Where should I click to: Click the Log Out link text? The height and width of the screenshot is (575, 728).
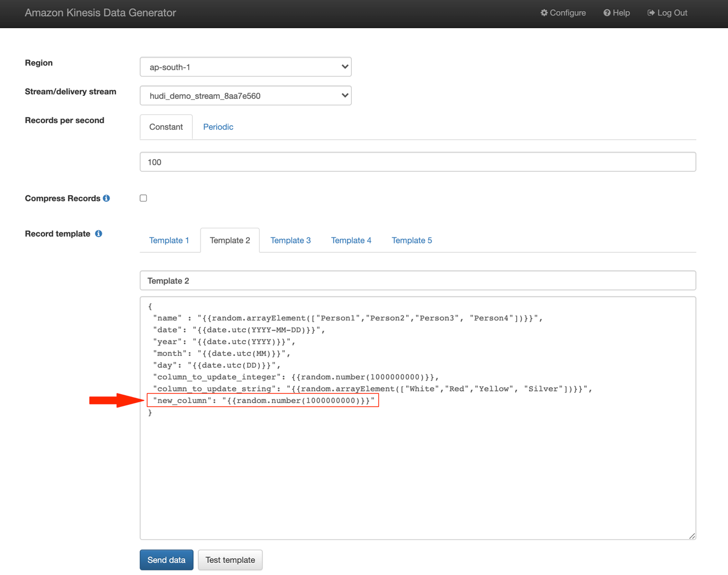[x=673, y=13]
